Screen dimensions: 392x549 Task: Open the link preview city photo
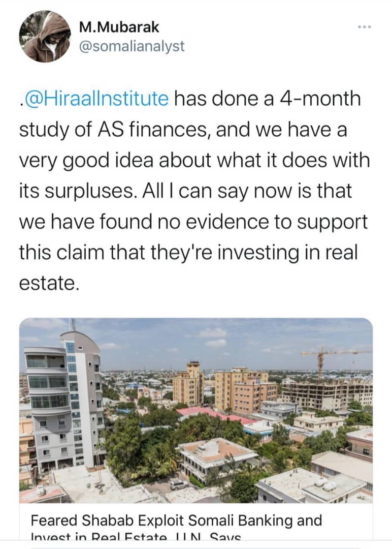coord(196,412)
